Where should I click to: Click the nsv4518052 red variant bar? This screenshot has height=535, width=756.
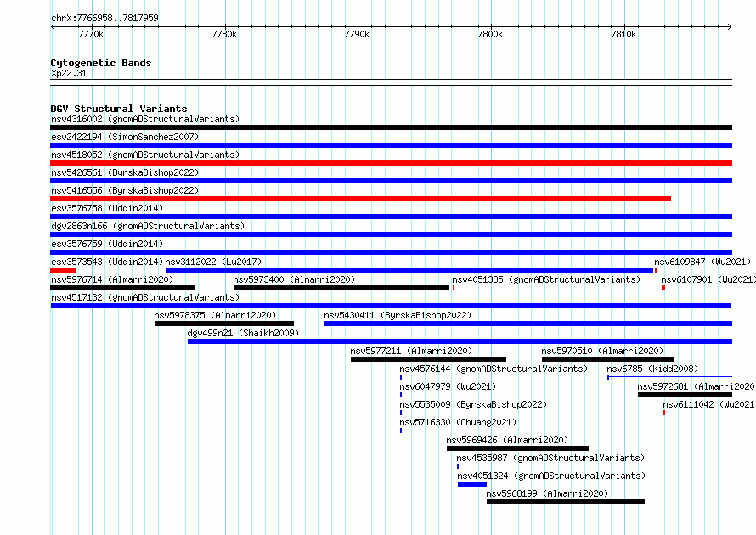point(391,163)
